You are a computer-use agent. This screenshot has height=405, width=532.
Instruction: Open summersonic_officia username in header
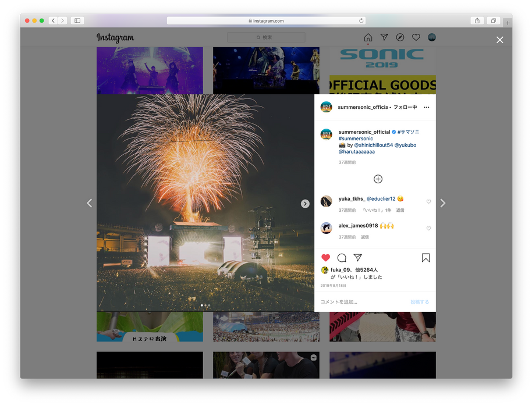363,107
